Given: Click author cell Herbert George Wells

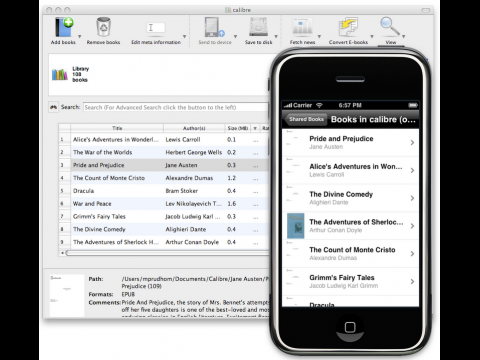Looking at the screenshot, I should click(x=194, y=152).
